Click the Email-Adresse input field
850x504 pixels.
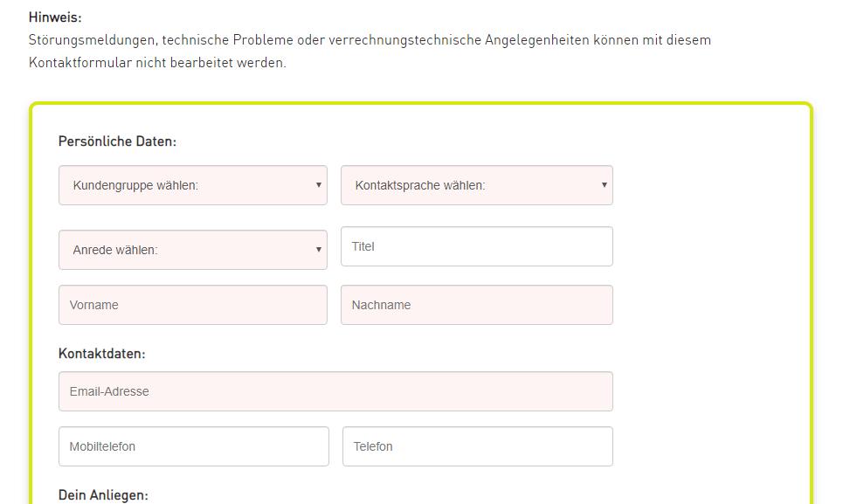click(335, 391)
